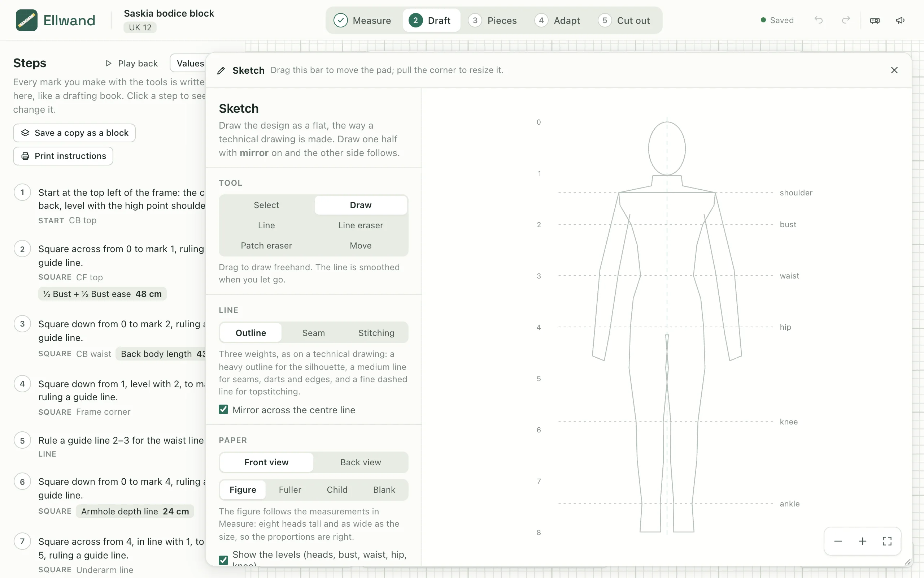This screenshot has width=924, height=578.
Task: Select the Blank paper option
Action: tap(384, 490)
